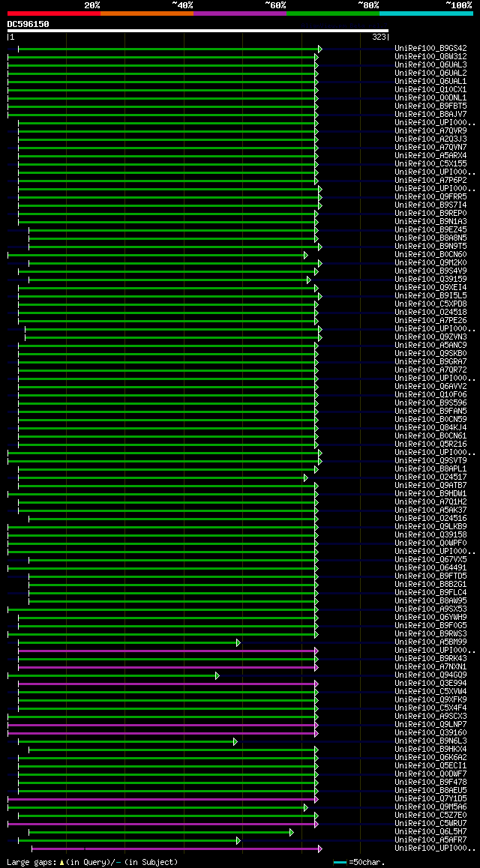Select the UniRef100_B9HDW1 label
The image size is (480, 868).
coord(430,494)
